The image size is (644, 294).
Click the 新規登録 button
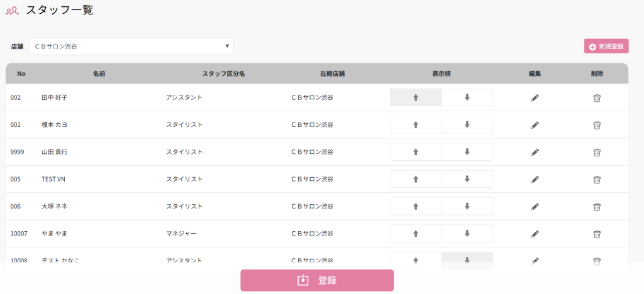(x=606, y=46)
